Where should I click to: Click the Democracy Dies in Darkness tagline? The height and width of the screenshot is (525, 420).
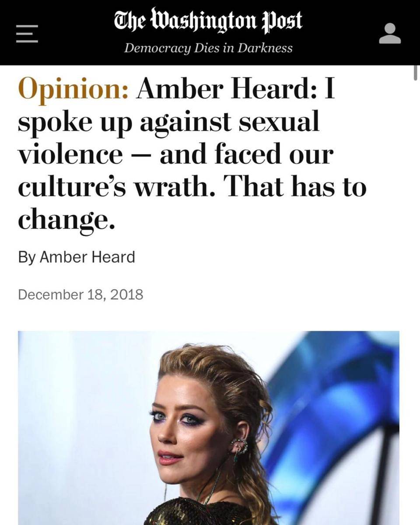pos(208,48)
